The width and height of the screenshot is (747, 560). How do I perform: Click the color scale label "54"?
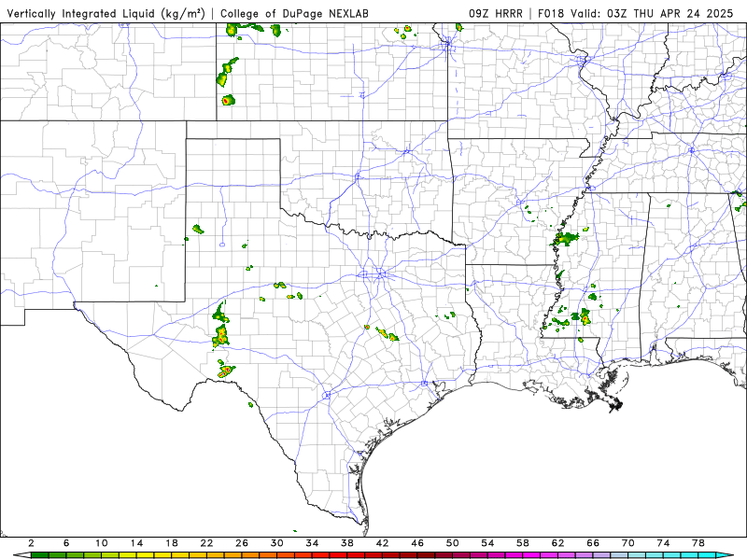coord(487,543)
